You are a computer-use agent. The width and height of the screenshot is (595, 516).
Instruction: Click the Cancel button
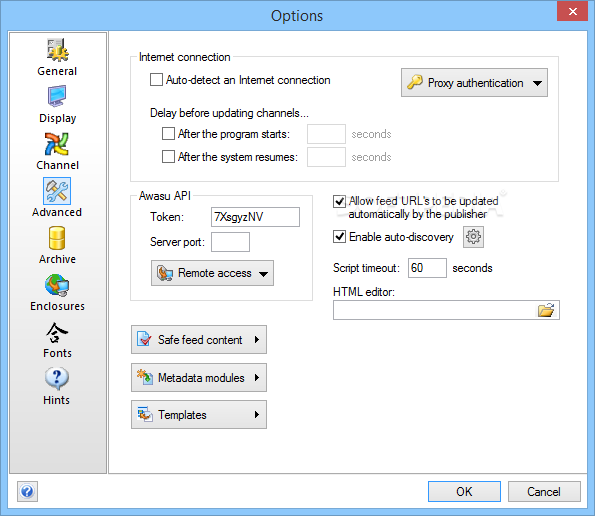point(544,491)
